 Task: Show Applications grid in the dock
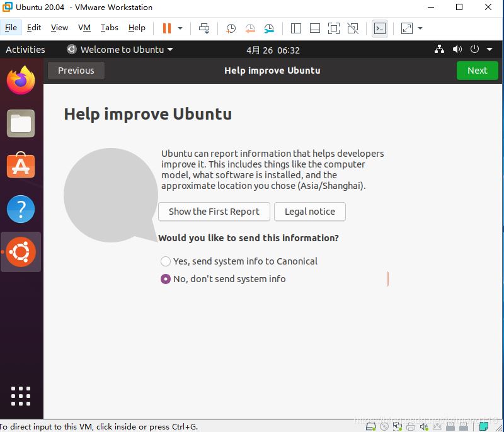click(21, 395)
